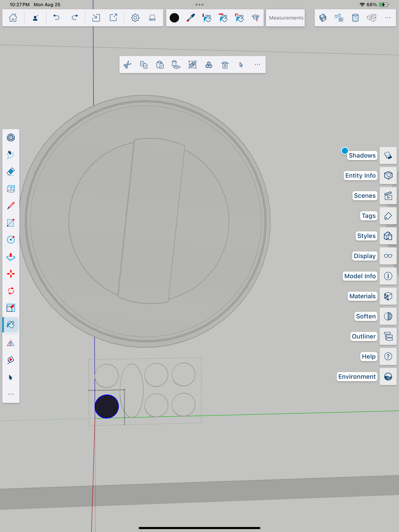
Task: Open the Shadows panel
Action: point(388,155)
